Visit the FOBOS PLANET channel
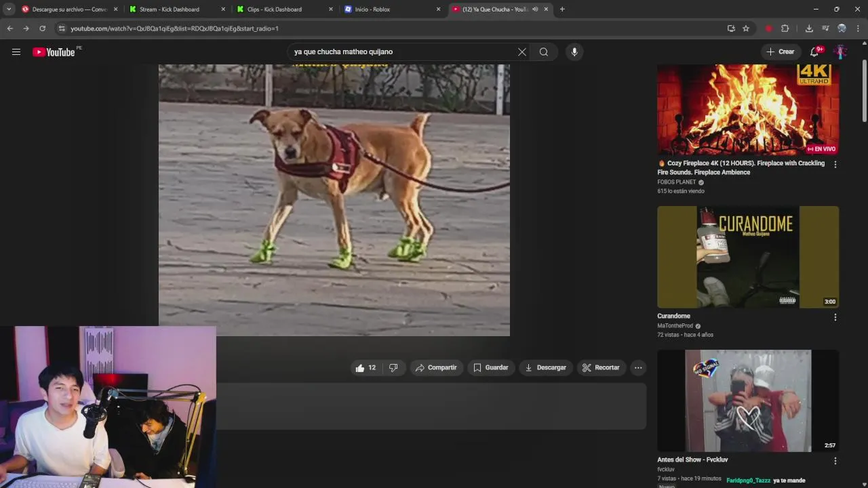The image size is (868, 488). (677, 182)
